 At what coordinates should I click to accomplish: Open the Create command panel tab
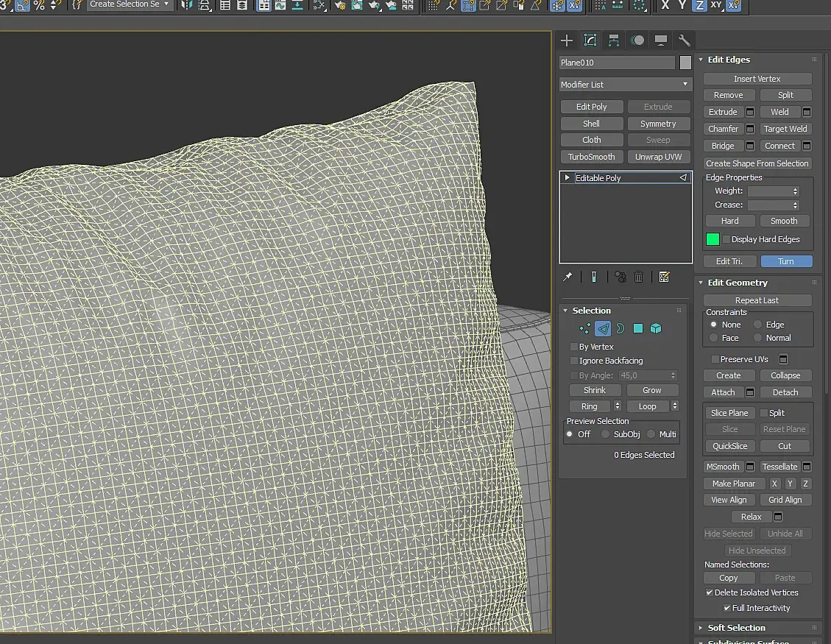pos(567,40)
